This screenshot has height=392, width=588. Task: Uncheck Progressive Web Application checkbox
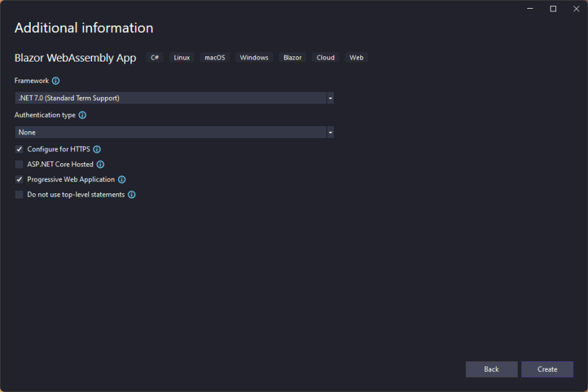19,179
